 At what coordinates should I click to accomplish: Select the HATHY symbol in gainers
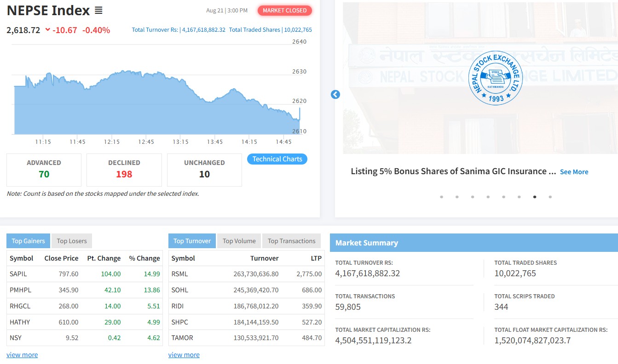tap(20, 322)
